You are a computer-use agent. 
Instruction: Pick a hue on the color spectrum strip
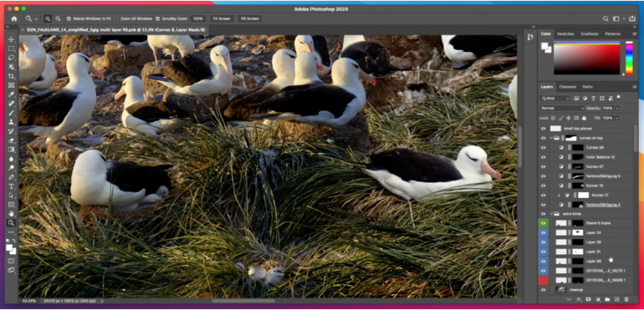[x=629, y=58]
